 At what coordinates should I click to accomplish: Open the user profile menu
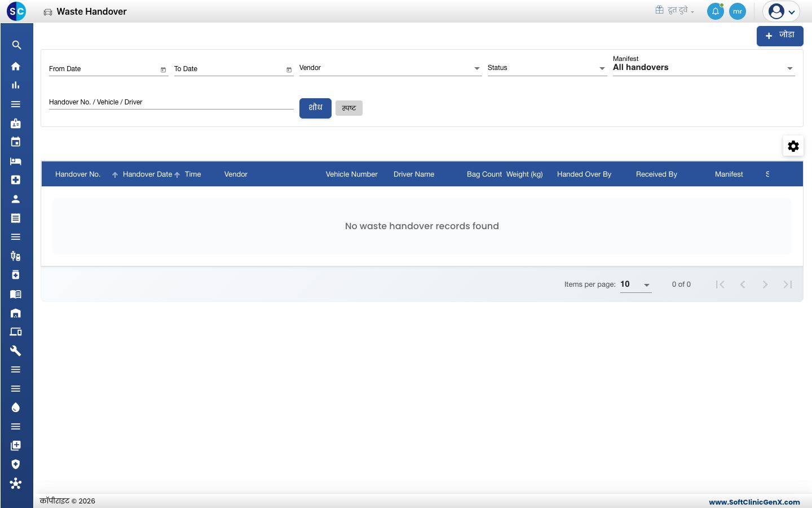pyautogui.click(x=781, y=11)
